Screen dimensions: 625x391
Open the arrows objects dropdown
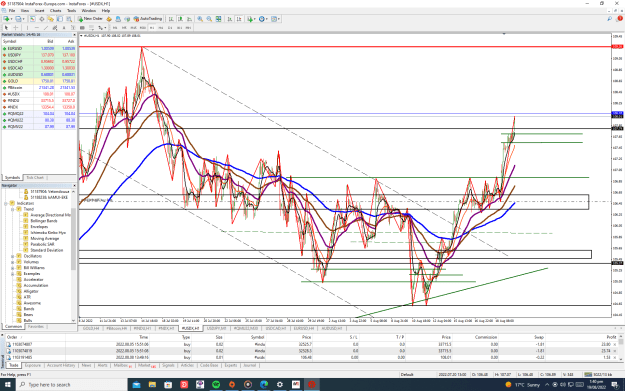click(x=105, y=28)
